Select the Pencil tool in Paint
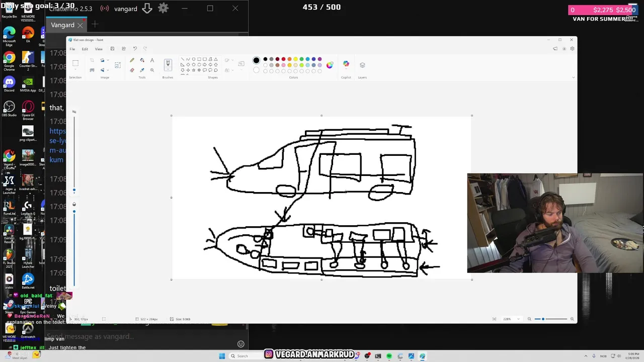 pos(132,60)
